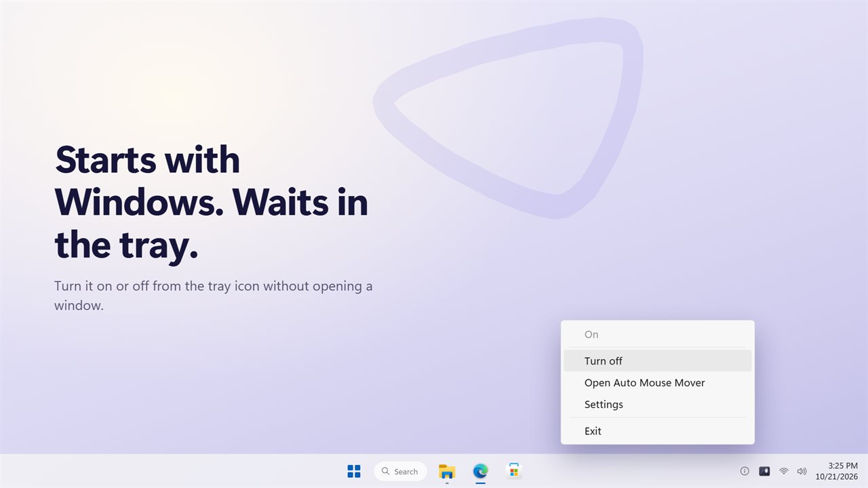
Task: Click the taskbar Search box
Action: 400,471
